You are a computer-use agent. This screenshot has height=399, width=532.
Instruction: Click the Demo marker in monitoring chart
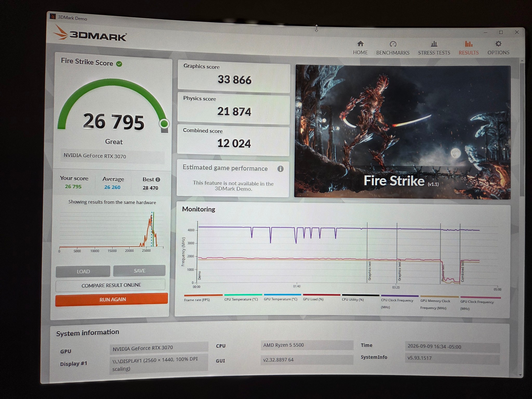pyautogui.click(x=199, y=275)
